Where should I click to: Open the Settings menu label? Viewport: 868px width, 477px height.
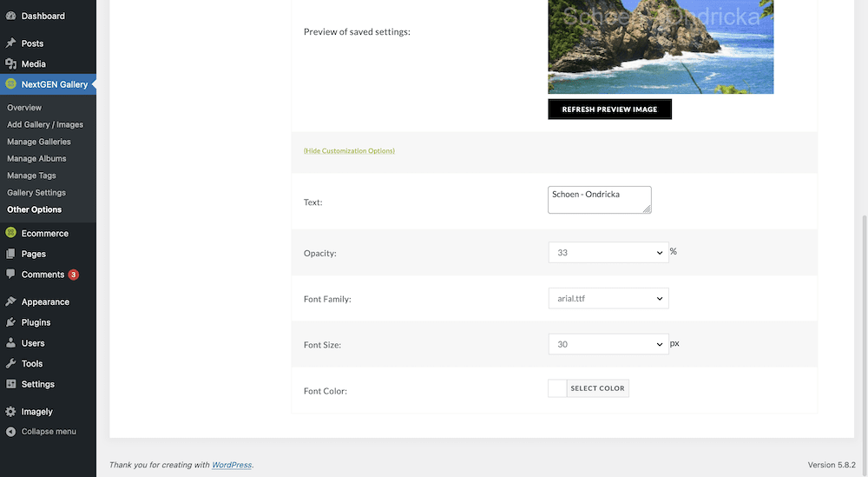tap(37, 384)
